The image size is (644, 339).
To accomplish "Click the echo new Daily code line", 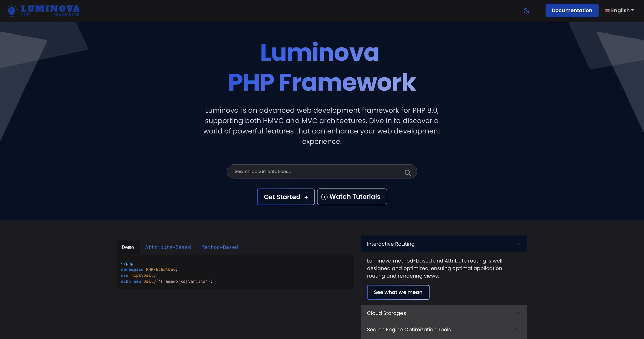I will pos(167,281).
